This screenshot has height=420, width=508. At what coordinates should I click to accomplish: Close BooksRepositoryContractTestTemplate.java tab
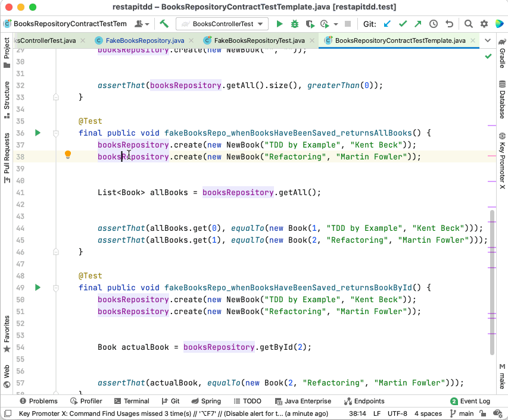point(473,40)
